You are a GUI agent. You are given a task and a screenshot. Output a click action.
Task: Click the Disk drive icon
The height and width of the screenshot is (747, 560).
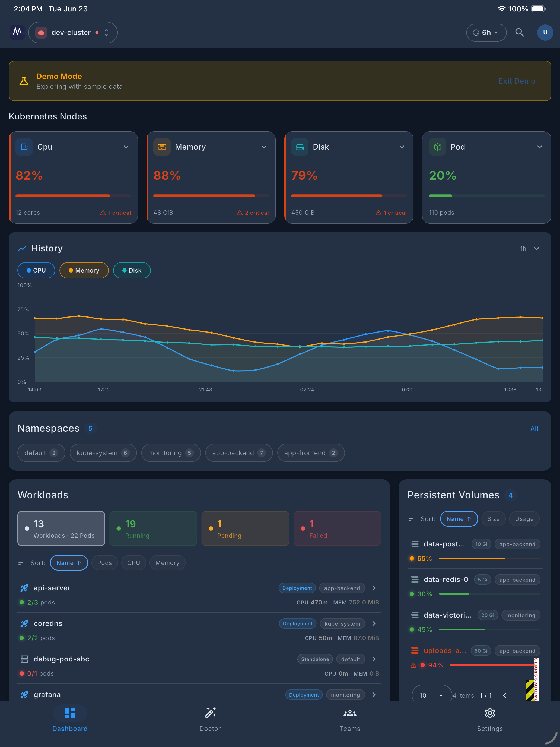pyautogui.click(x=300, y=147)
